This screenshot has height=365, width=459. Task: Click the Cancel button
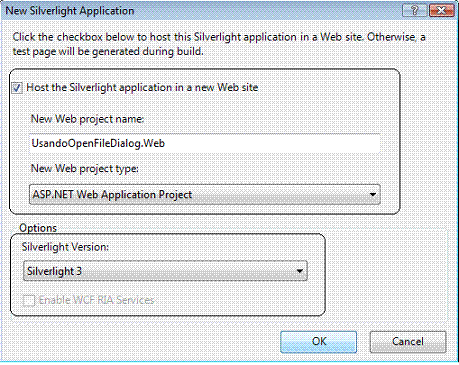click(408, 342)
